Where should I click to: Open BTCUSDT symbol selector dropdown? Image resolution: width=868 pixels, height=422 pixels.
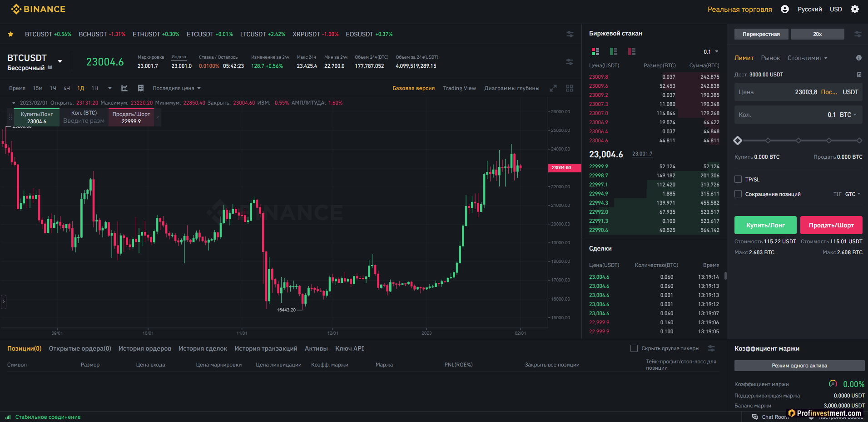click(60, 61)
